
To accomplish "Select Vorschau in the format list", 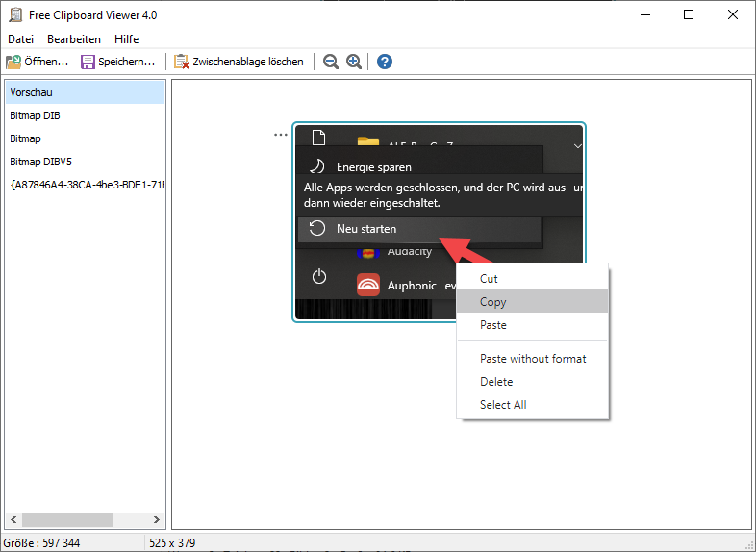I will [x=85, y=92].
